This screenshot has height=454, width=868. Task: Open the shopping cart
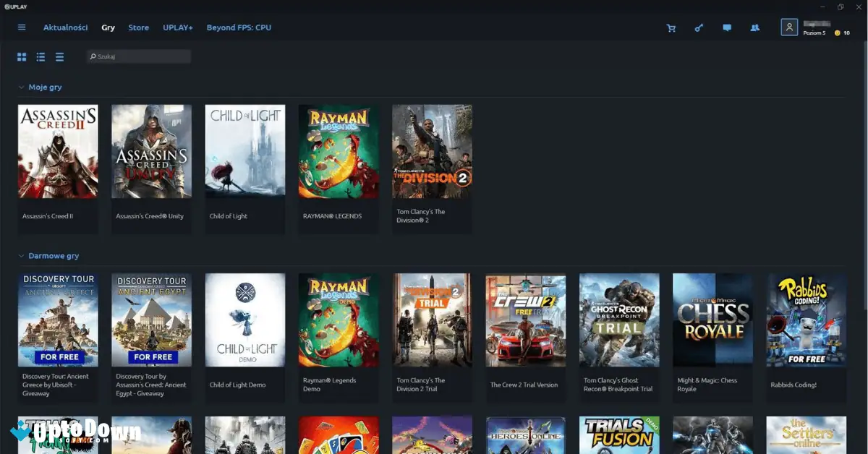click(x=671, y=27)
